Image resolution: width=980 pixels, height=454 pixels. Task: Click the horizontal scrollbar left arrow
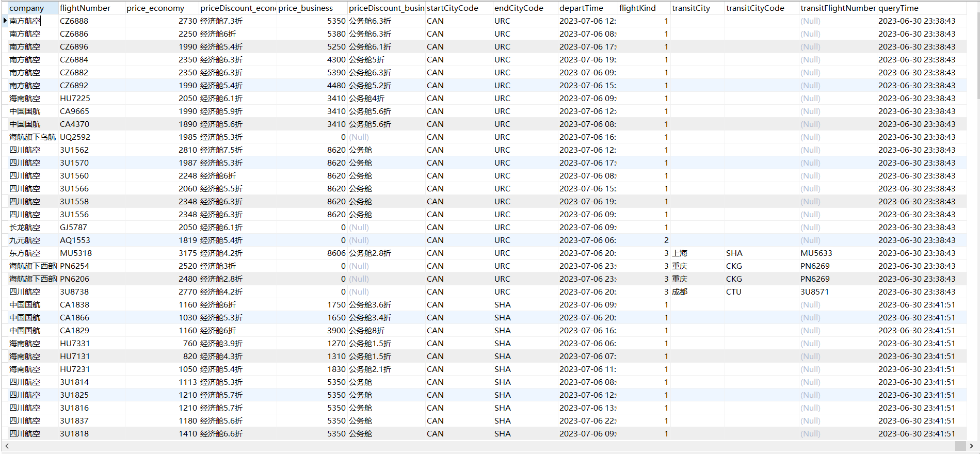(6, 446)
